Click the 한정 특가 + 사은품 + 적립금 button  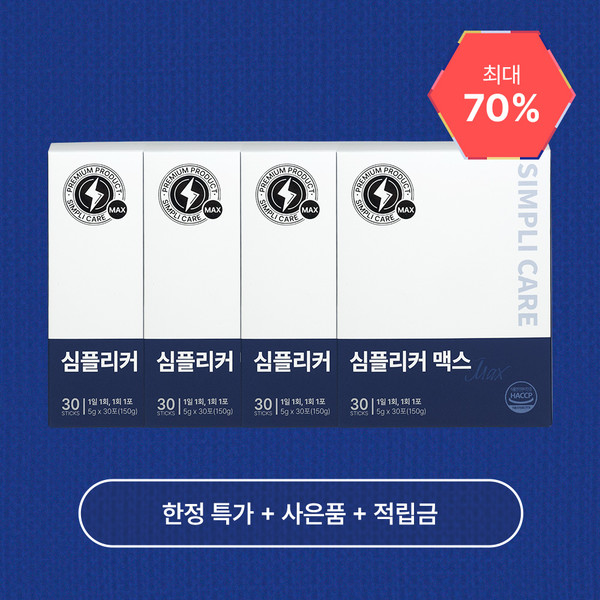[300, 513]
